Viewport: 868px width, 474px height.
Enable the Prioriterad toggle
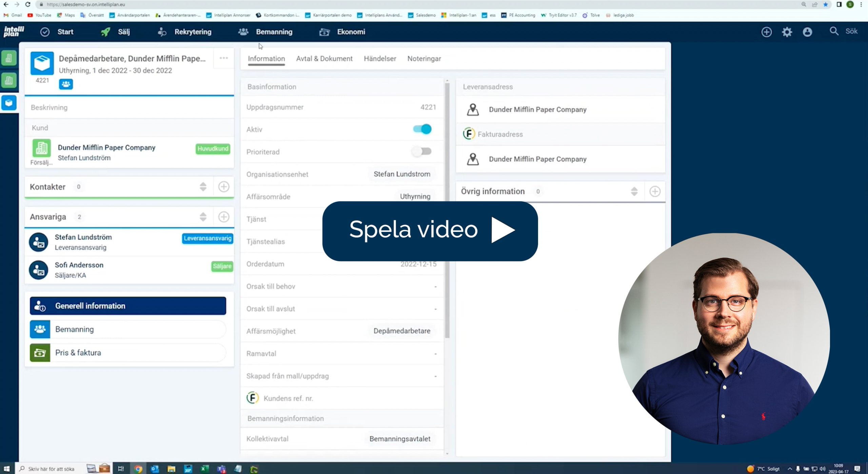click(422, 152)
